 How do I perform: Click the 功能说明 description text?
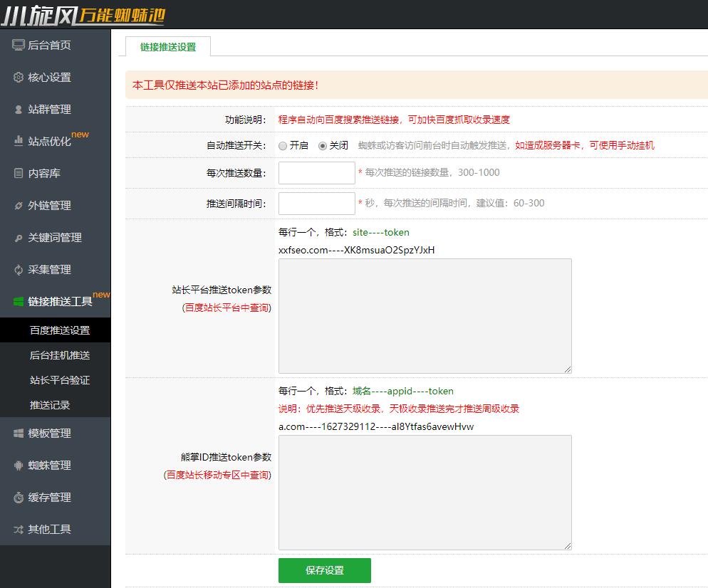pyautogui.click(x=394, y=120)
